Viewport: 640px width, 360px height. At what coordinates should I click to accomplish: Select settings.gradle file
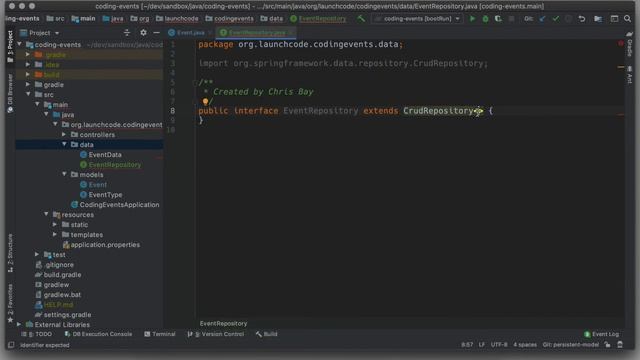coord(63,315)
